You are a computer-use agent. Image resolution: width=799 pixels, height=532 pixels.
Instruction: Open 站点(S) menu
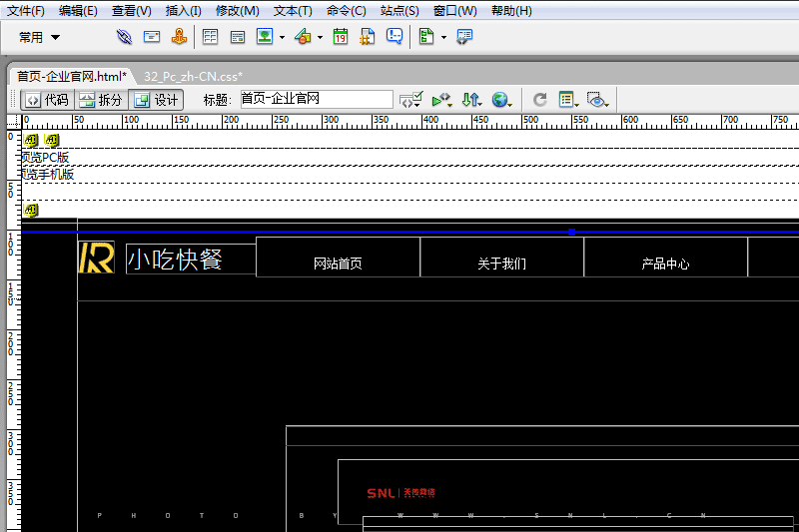point(400,11)
